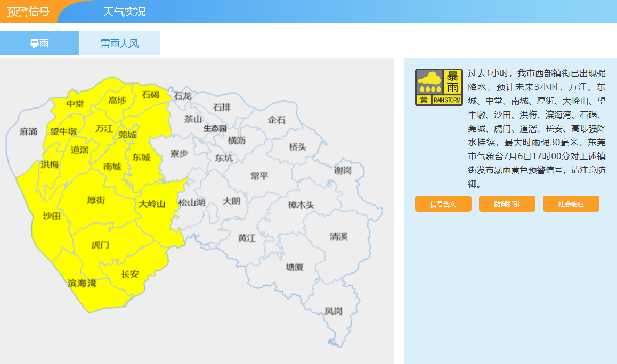
Task: Select the 常平 town on the map
Action: (x=259, y=176)
